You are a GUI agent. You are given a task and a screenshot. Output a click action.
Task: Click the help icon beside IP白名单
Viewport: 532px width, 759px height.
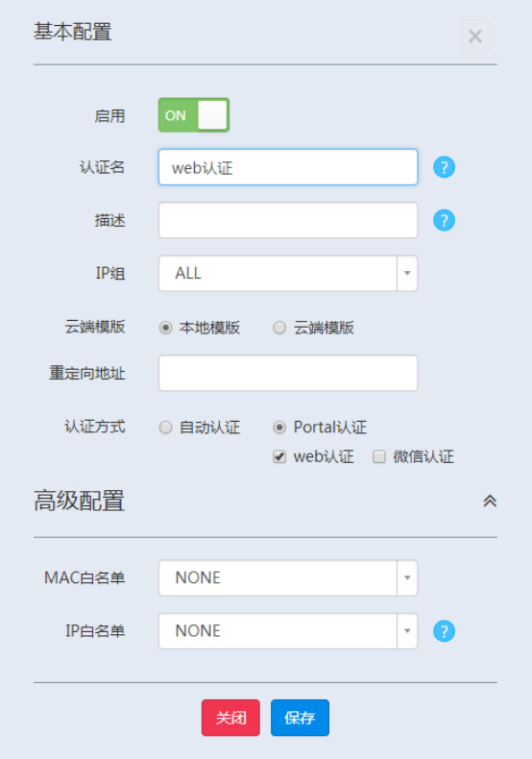point(444,631)
